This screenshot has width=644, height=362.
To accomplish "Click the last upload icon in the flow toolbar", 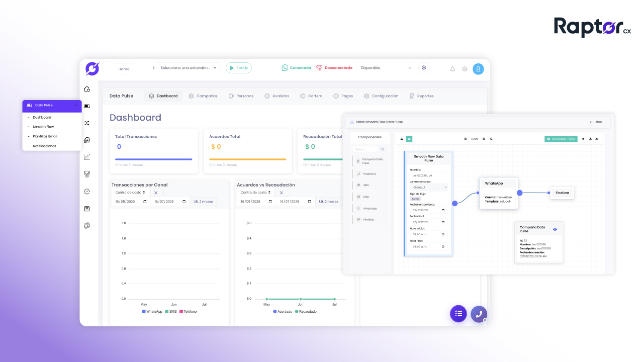I will (597, 139).
